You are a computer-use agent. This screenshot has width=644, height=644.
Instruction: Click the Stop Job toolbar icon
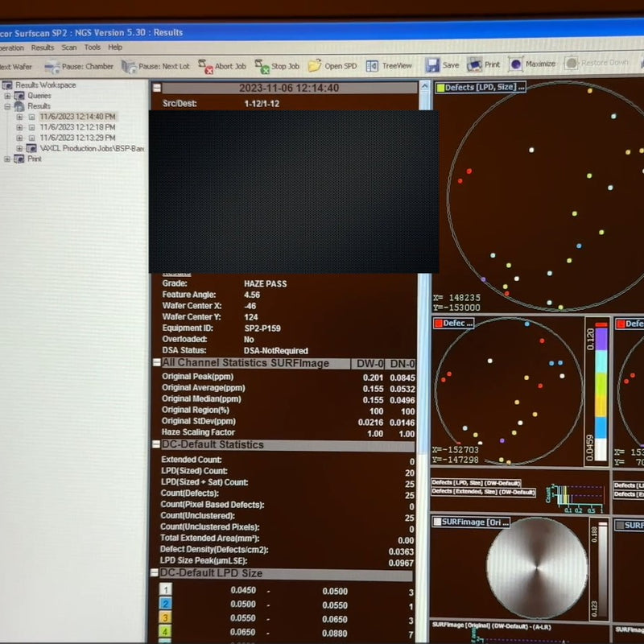click(261, 66)
